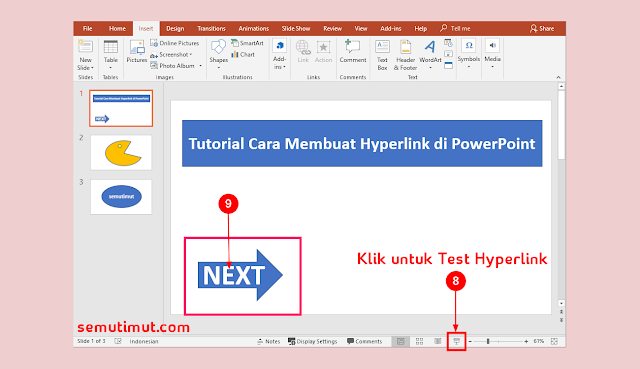Open the Shapes gallery
640x369 pixels.
(218, 54)
